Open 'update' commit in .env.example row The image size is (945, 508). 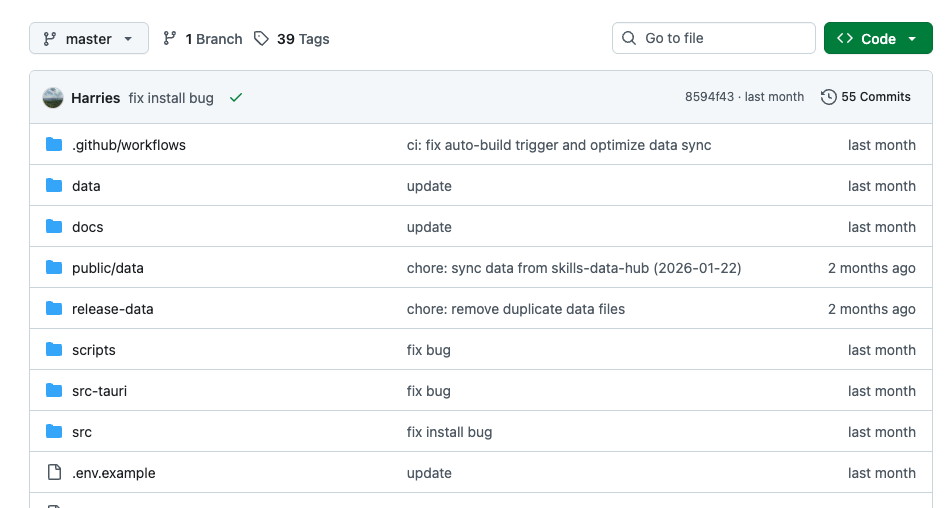(x=429, y=473)
